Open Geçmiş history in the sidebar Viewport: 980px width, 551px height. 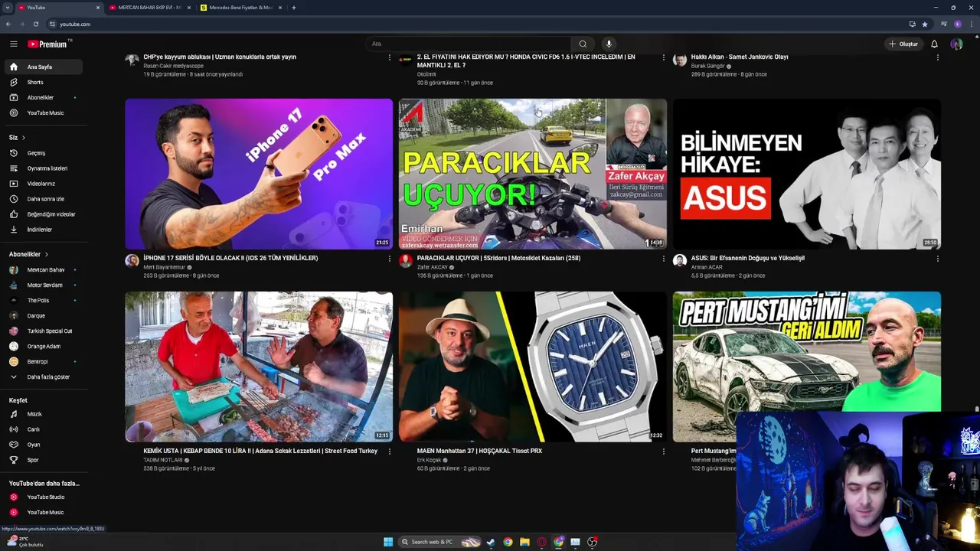click(44, 153)
